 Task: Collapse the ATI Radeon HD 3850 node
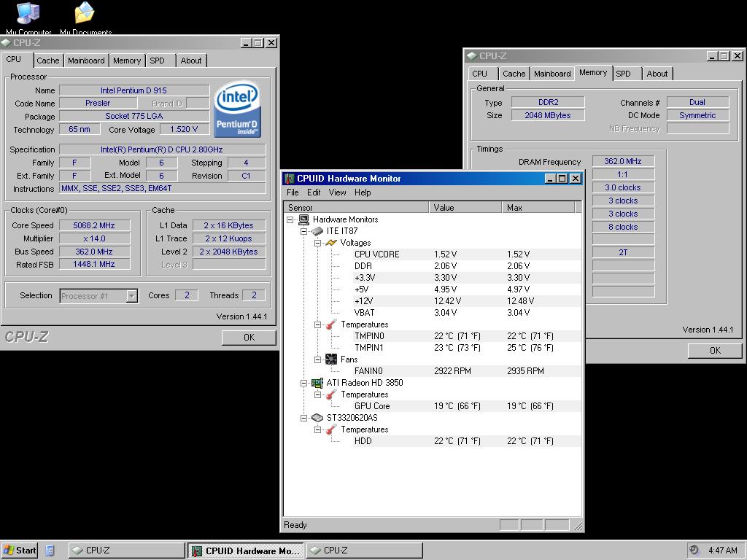click(304, 383)
